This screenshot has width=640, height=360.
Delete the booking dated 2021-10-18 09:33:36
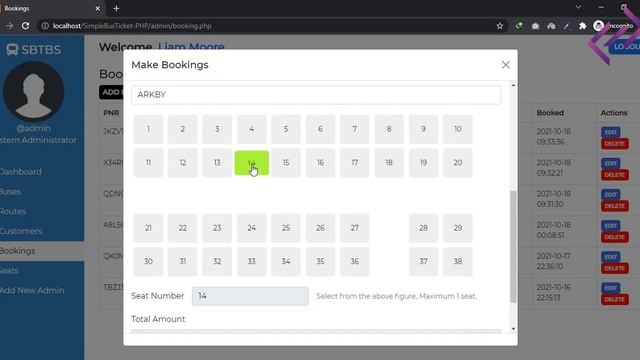pos(614,144)
